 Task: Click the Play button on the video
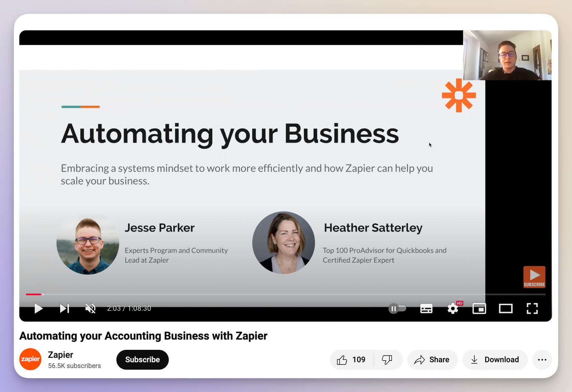38,308
